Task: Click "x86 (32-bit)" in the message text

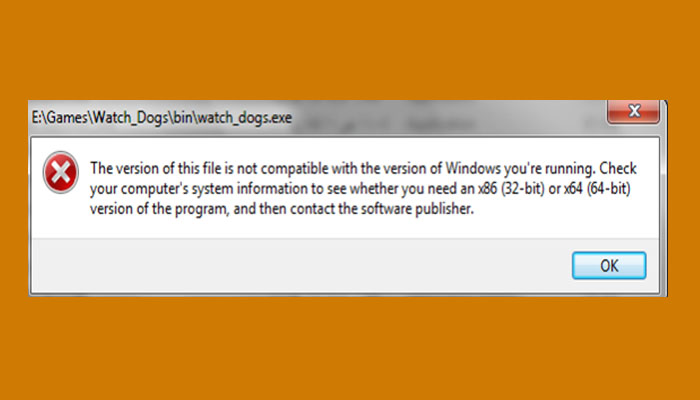Action: click(491, 189)
